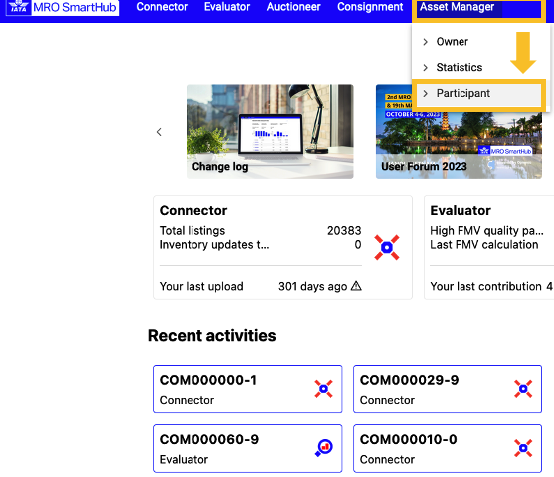
Task: Click the Evaluator card heading
Action: (460, 211)
